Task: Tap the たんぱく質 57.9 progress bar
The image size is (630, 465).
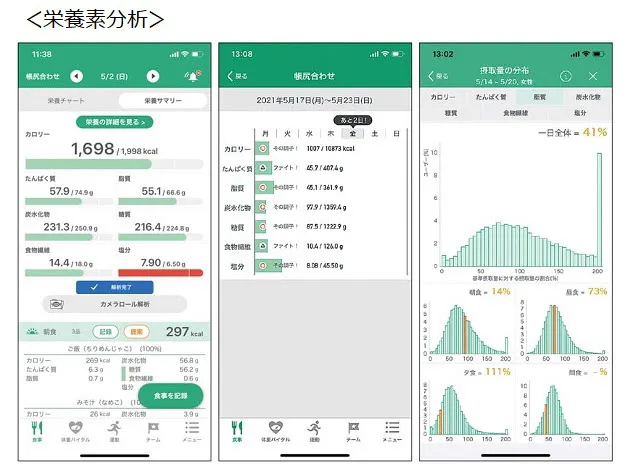Action: click(68, 201)
